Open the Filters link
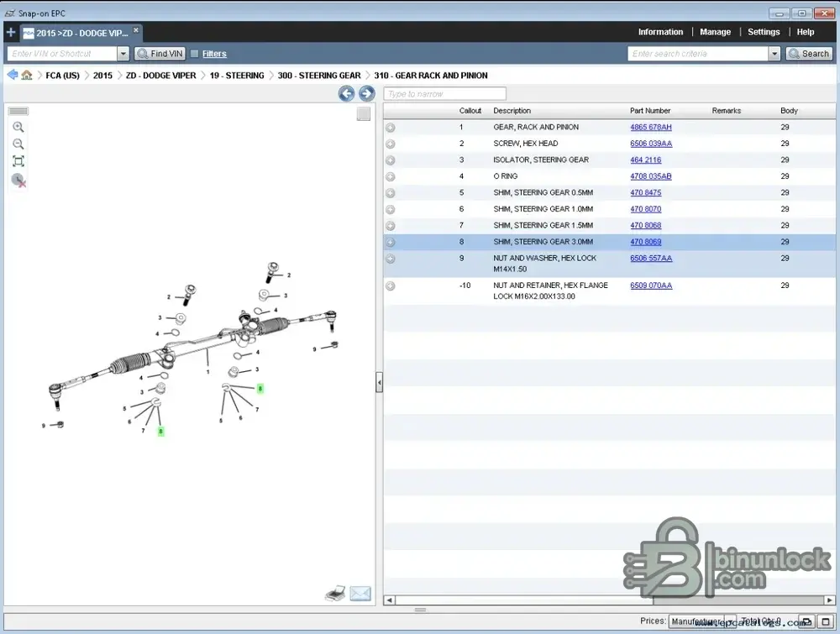840x634 pixels. click(214, 54)
